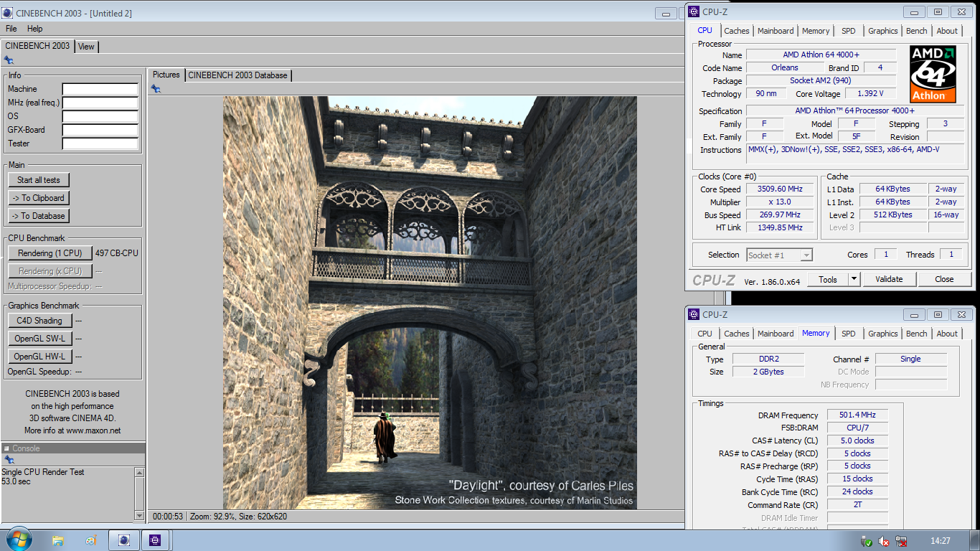Click the title bar icon of the upper CPU-Z window

(694, 11)
